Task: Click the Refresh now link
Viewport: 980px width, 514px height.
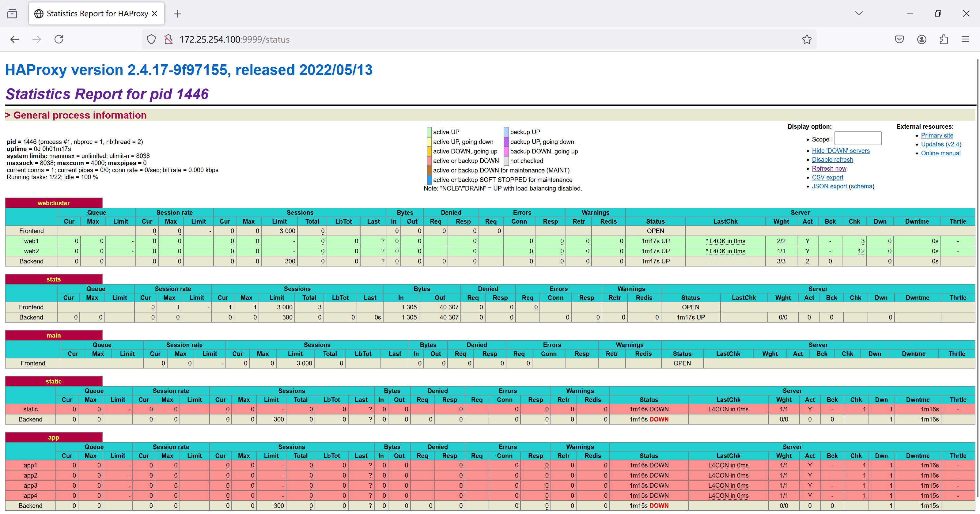Action: tap(829, 168)
